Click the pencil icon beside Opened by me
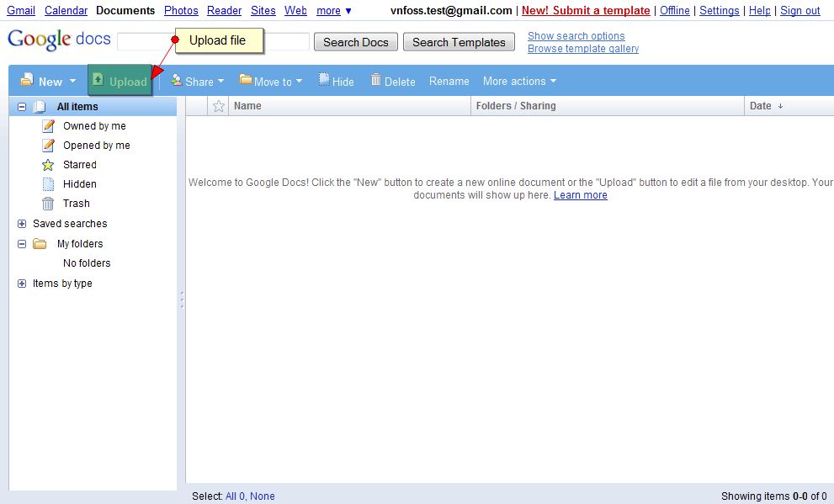Viewport: 834px width, 504px height. coord(49,145)
